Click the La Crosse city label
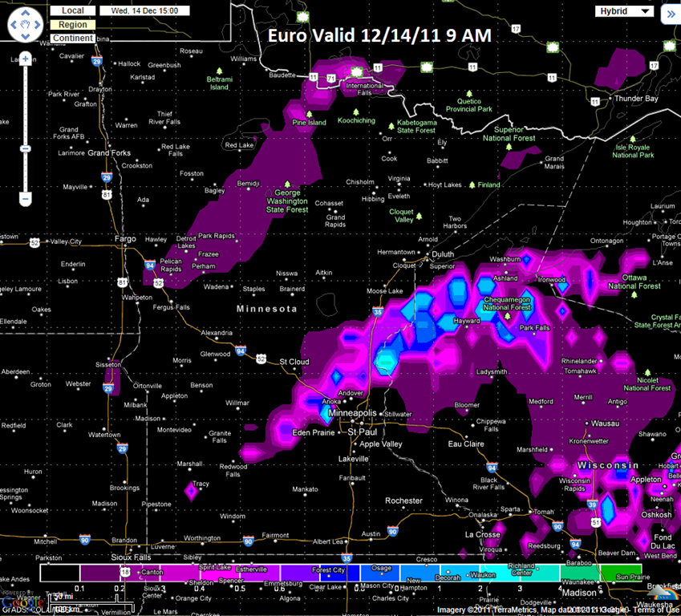Viewport: 681px width, 616px height. tap(483, 534)
